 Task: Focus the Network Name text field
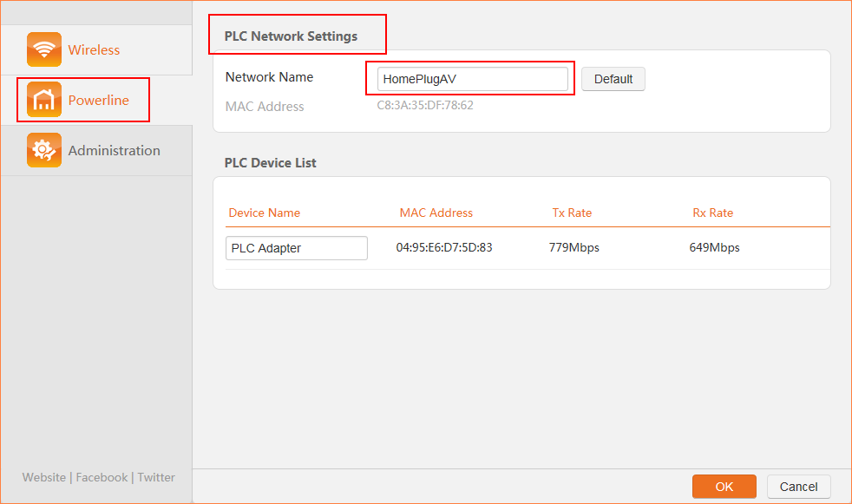click(472, 79)
